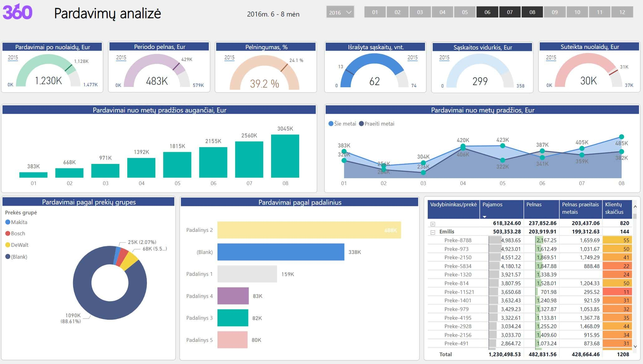Click the Bosch legend color dot

pos(8,233)
